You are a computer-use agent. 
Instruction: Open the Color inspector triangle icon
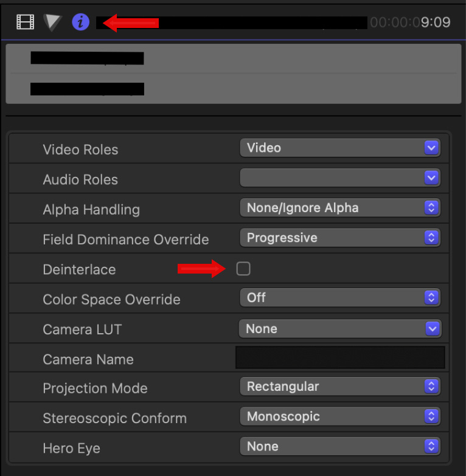52,22
